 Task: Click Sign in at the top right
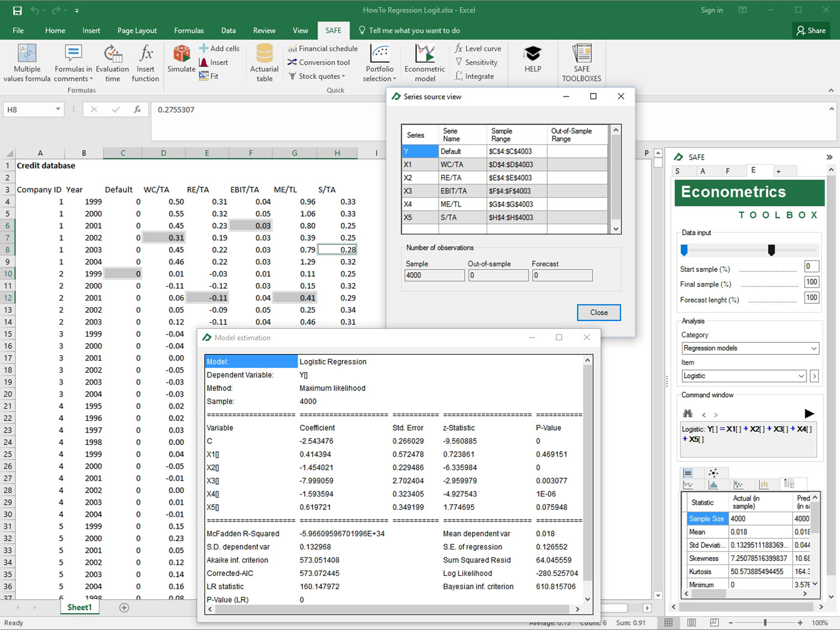pyautogui.click(x=712, y=10)
